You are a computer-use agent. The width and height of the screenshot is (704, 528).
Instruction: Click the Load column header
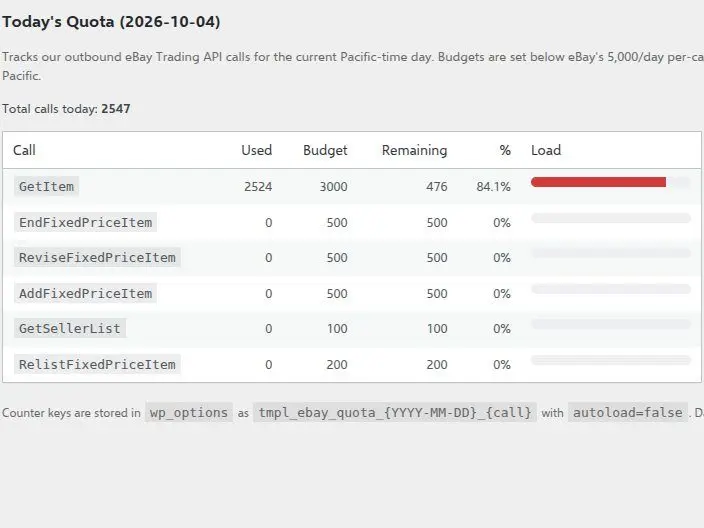click(x=546, y=150)
